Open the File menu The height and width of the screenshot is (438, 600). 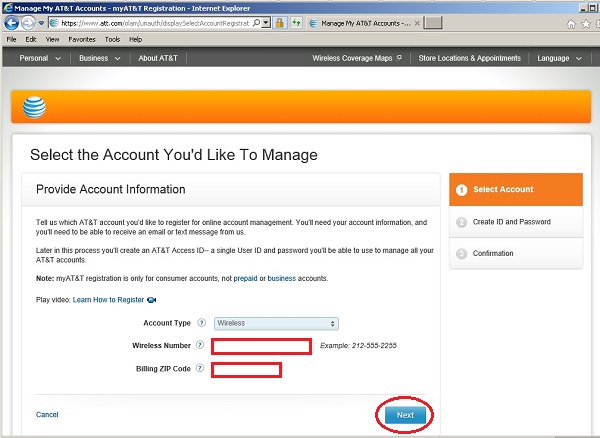11,39
